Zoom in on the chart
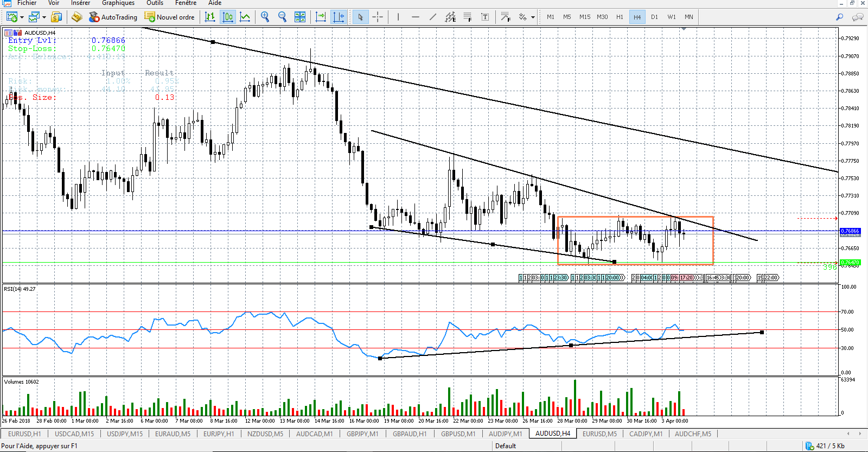Image resolution: width=868 pixels, height=452 pixels. click(265, 17)
